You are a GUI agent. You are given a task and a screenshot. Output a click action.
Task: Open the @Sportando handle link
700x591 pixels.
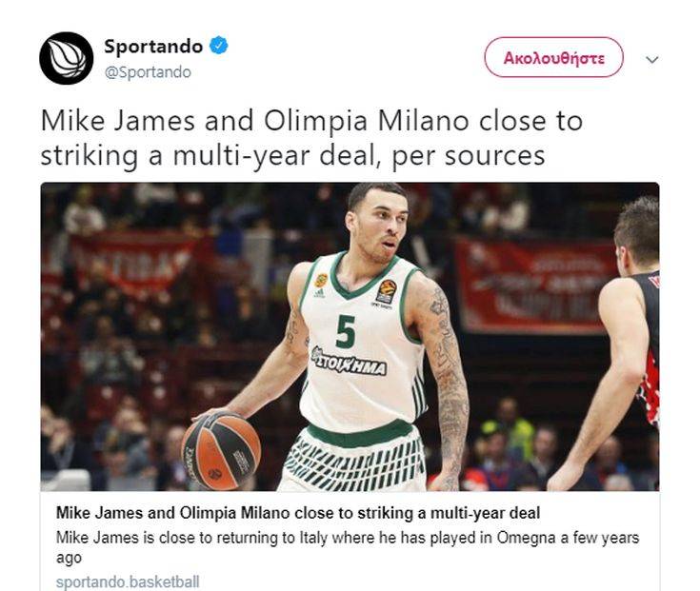point(148,72)
